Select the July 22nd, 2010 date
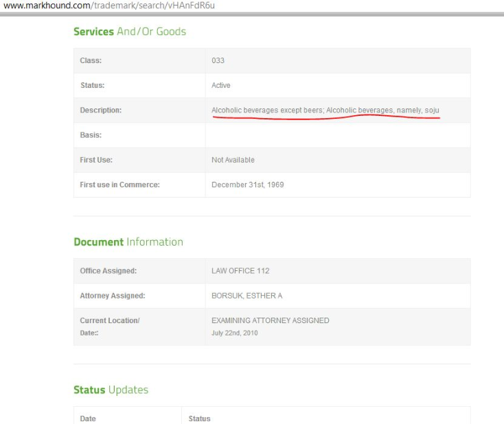The image size is (504, 424). pyautogui.click(x=235, y=332)
